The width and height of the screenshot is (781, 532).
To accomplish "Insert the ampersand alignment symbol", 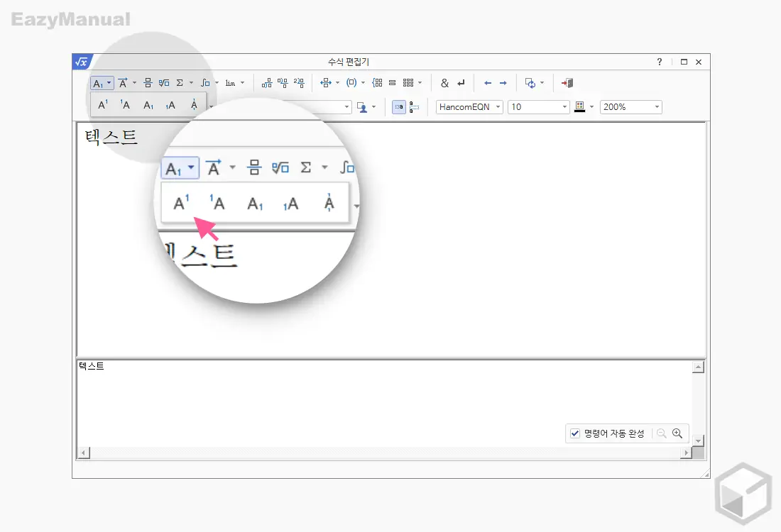I will coord(444,83).
